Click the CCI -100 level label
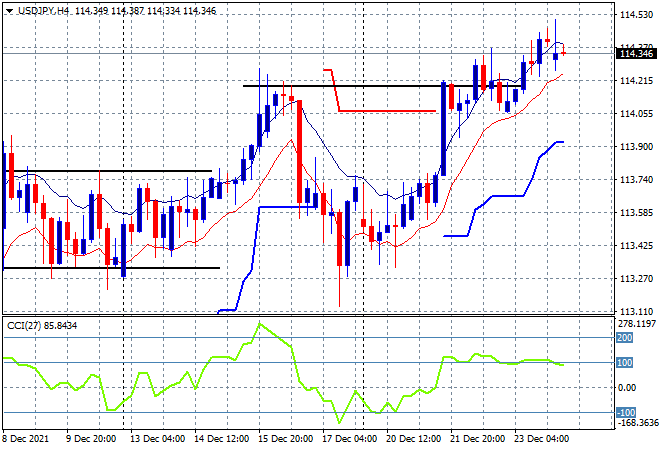The height and width of the screenshot is (450, 660). [626, 413]
